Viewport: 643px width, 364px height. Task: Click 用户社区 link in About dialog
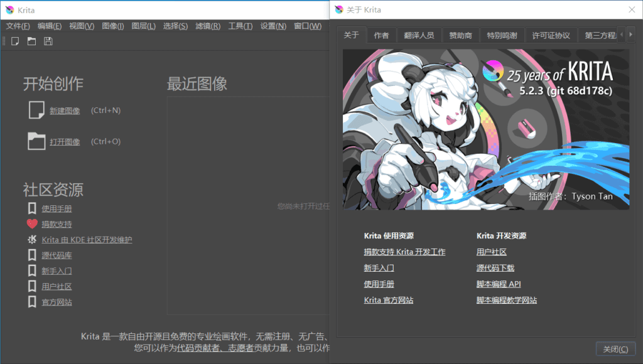coord(491,252)
